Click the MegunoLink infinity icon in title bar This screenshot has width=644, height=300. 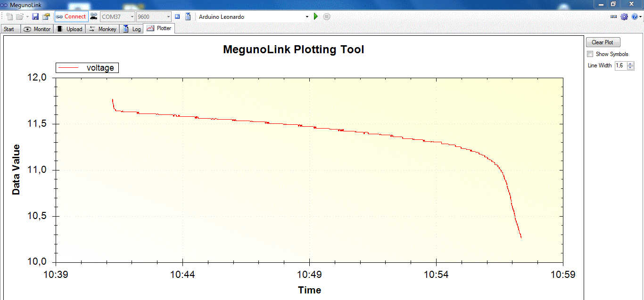[x=5, y=4]
